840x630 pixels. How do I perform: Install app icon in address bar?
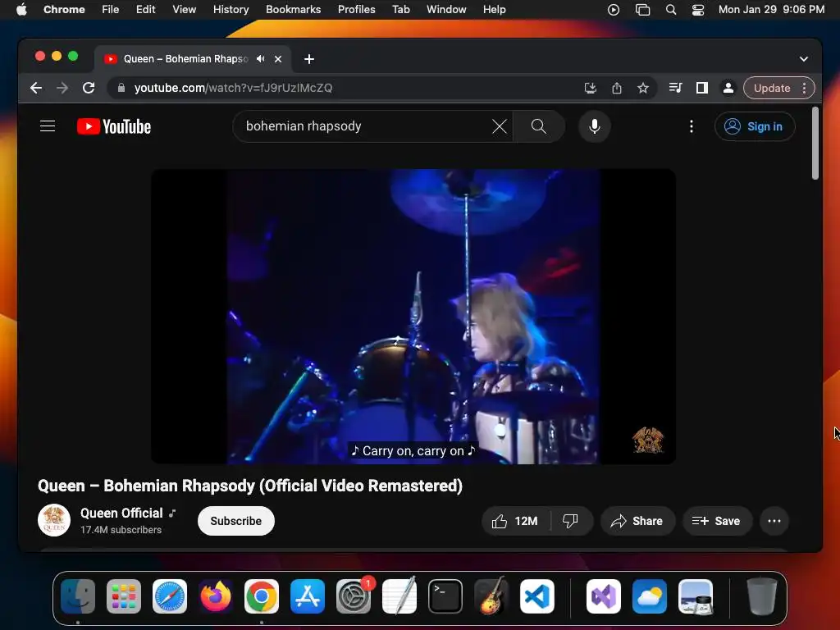[x=591, y=88]
